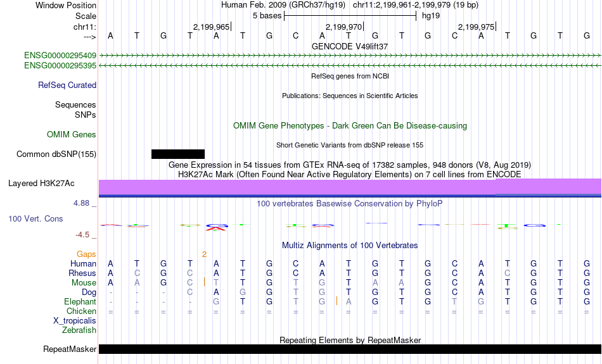
Task: Click the Common dbSNP(155) track label
Action: (x=56, y=154)
